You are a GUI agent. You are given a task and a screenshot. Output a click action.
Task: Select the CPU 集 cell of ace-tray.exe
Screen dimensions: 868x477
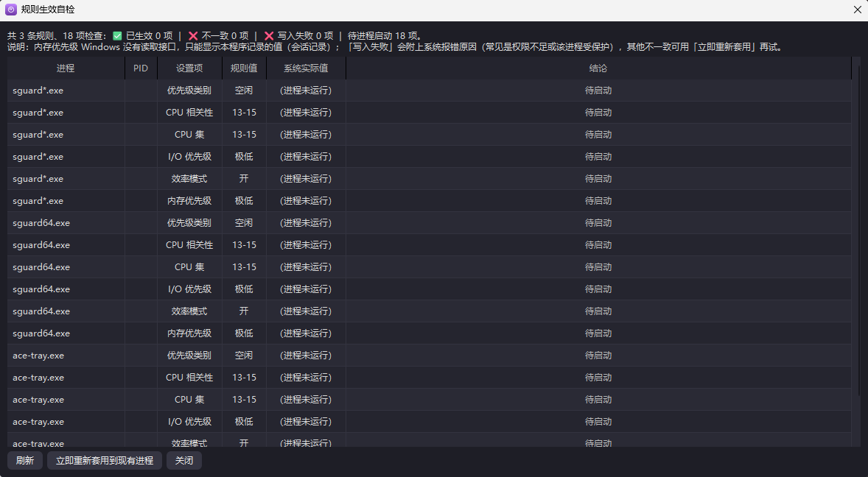pyautogui.click(x=189, y=400)
